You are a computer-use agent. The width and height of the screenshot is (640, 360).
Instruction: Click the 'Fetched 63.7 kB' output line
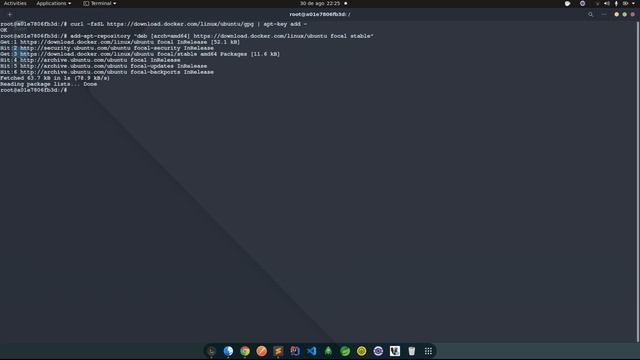pyautogui.click(x=55, y=78)
